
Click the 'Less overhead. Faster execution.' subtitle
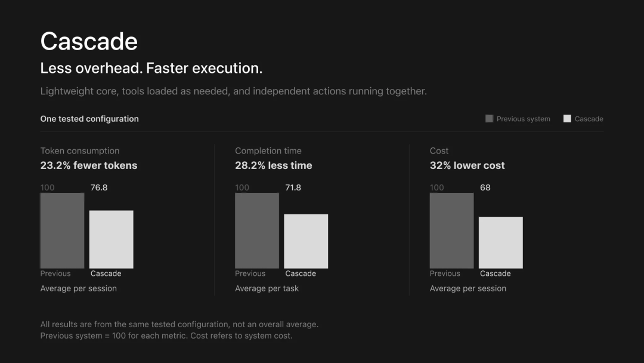click(x=151, y=68)
